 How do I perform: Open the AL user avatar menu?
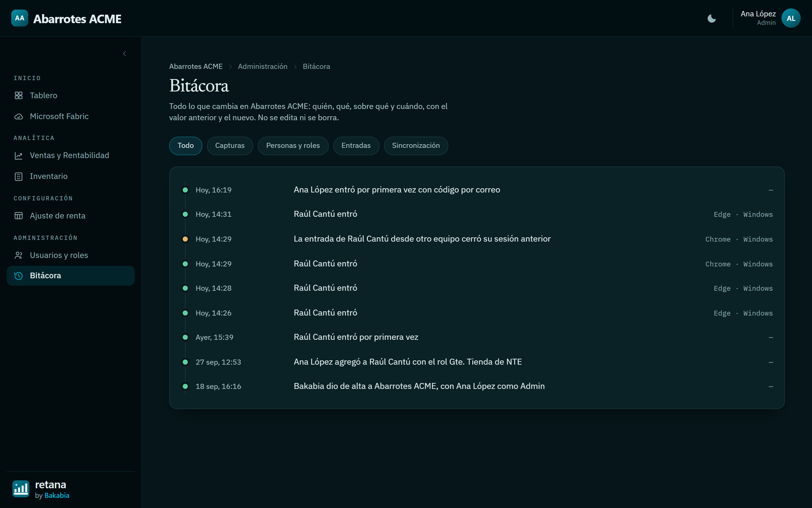[x=791, y=18]
